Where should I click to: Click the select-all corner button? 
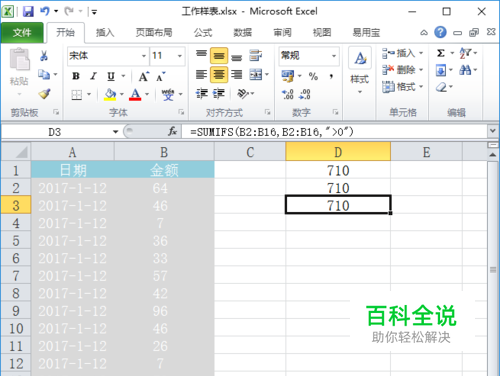coord(16,152)
